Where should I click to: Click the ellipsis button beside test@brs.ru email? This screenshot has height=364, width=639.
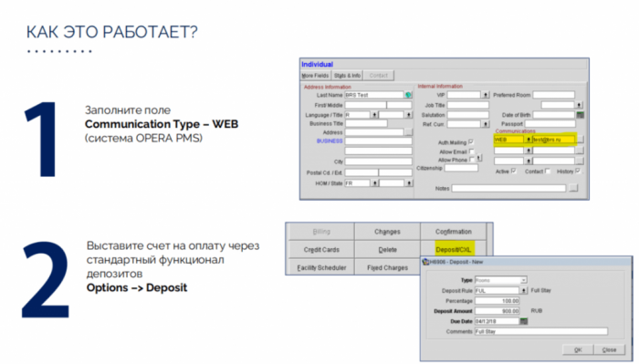point(581,140)
